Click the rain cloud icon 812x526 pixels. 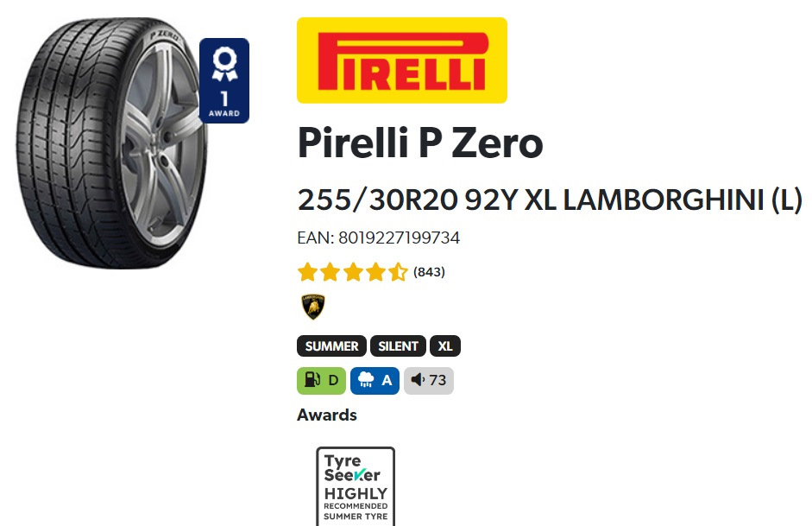point(366,380)
